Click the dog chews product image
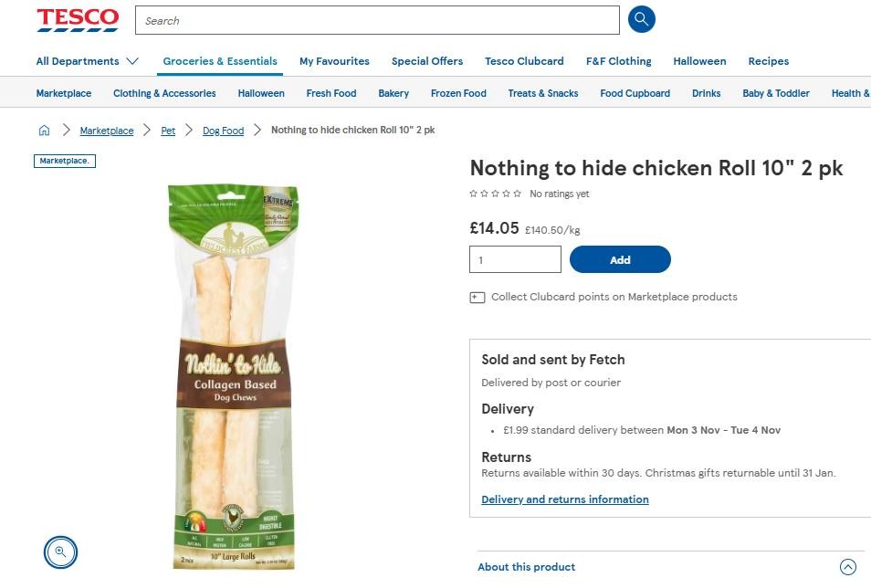The height and width of the screenshot is (588, 871). coord(233,374)
